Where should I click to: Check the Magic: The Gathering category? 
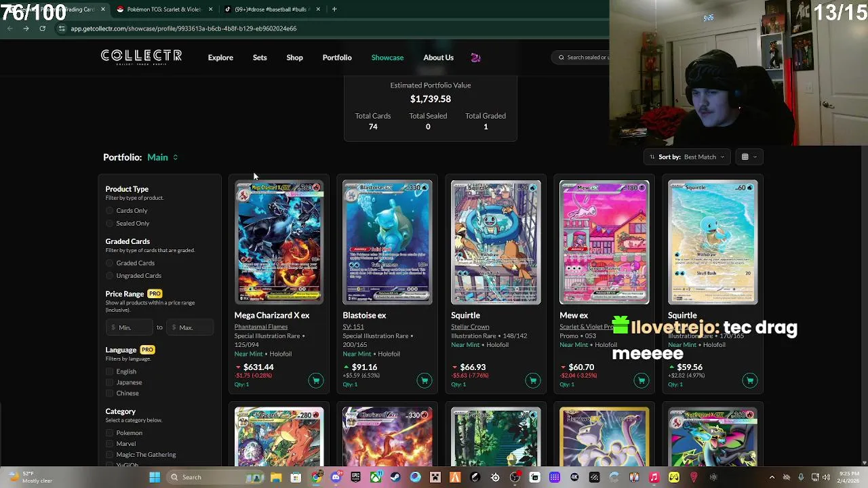pos(110,455)
